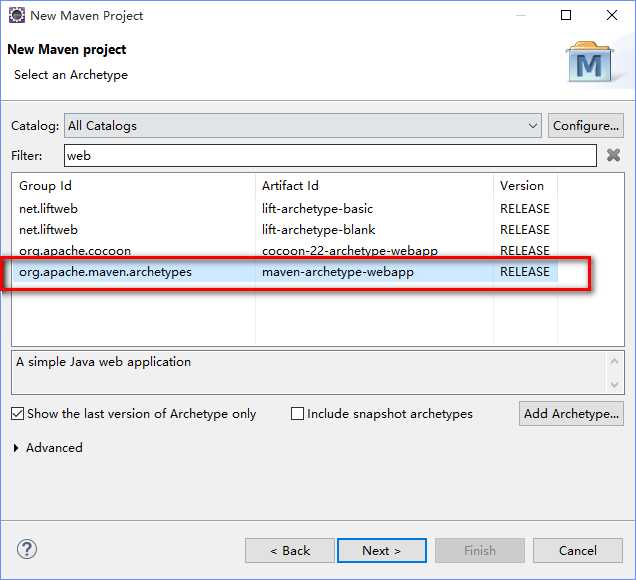Close the New Maven Project dialog
Viewport: 636px width, 580px height.
click(612, 15)
